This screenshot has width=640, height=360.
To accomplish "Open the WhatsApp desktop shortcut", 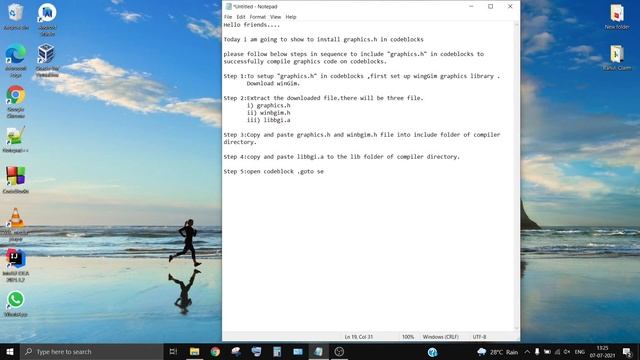I will pos(16,304).
